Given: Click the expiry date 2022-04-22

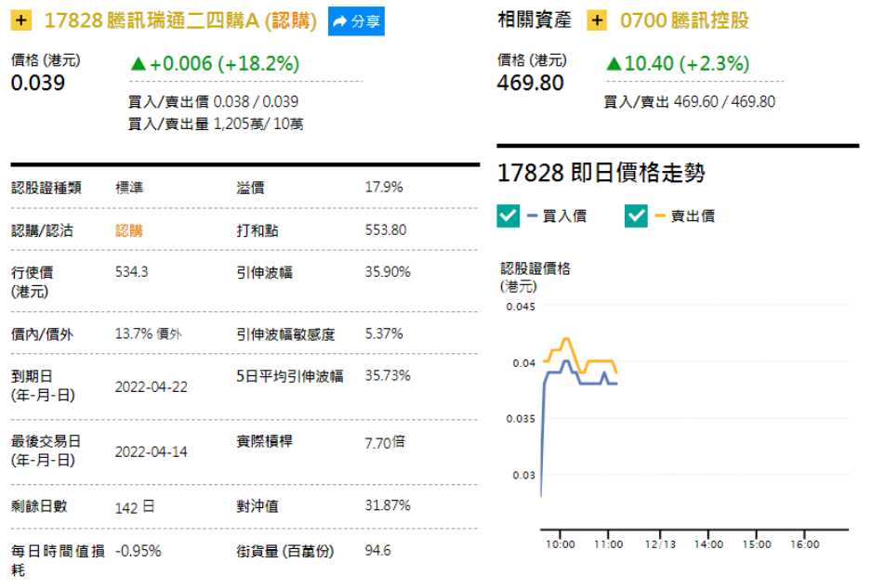Looking at the screenshot, I should [x=152, y=386].
